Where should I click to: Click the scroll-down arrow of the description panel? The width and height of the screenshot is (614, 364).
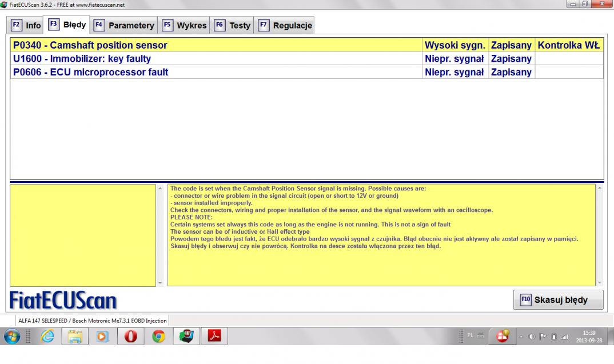tap(600, 283)
